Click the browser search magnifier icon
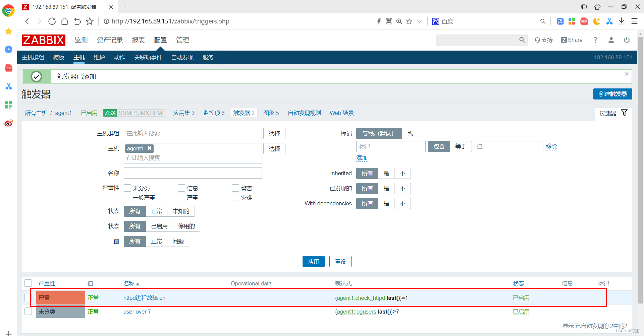Viewport: 644px width, 336px height. tap(543, 21)
